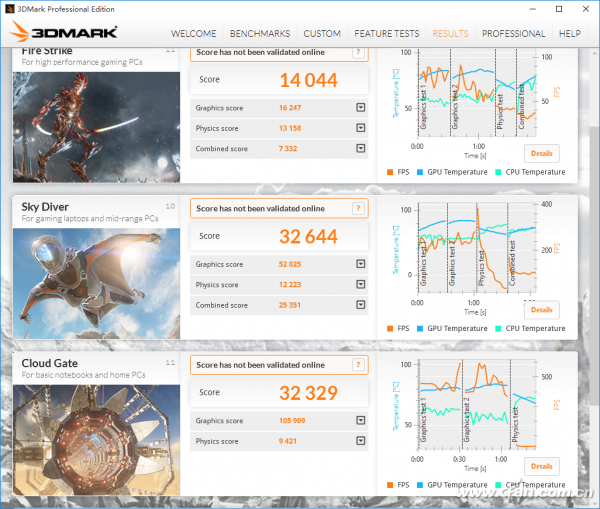Screen dimensions: 600x509
Task: Click the scrollbar up arrow
Action: click(x=594, y=54)
